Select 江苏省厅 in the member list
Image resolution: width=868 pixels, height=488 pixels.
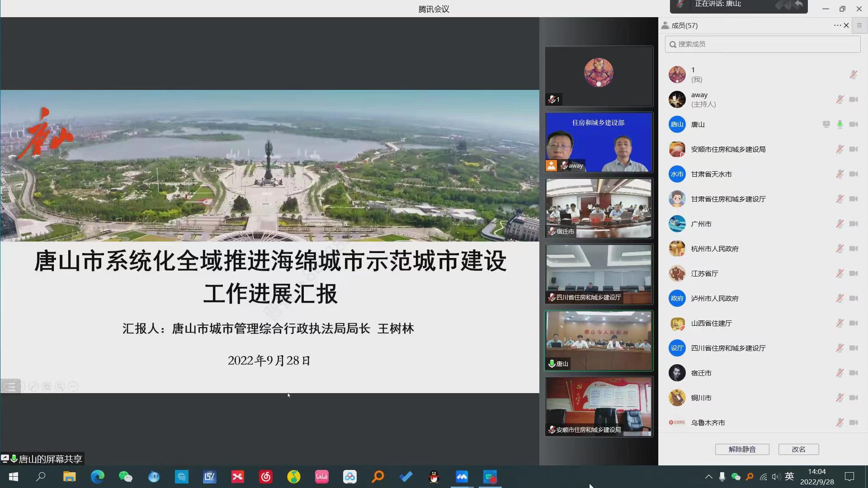763,273
